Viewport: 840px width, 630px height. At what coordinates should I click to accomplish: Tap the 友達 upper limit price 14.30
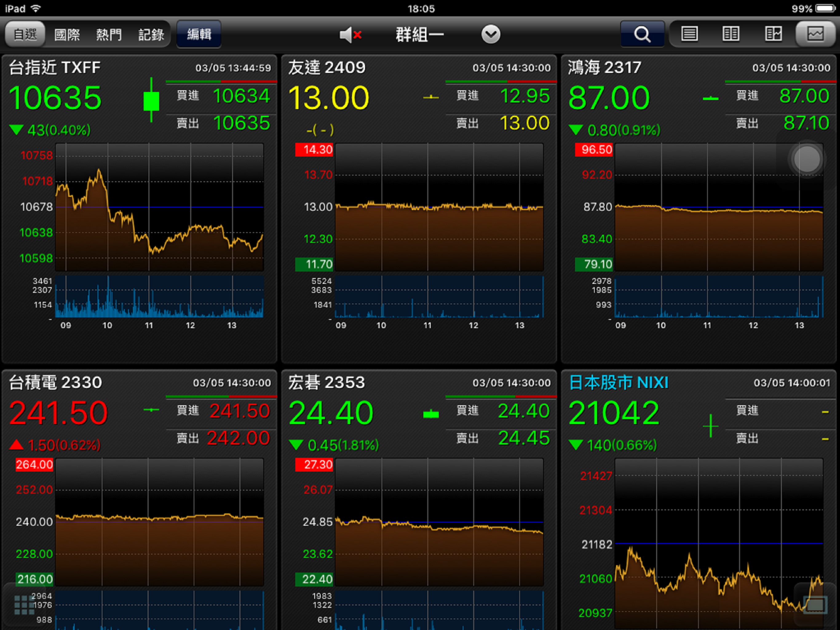point(314,150)
